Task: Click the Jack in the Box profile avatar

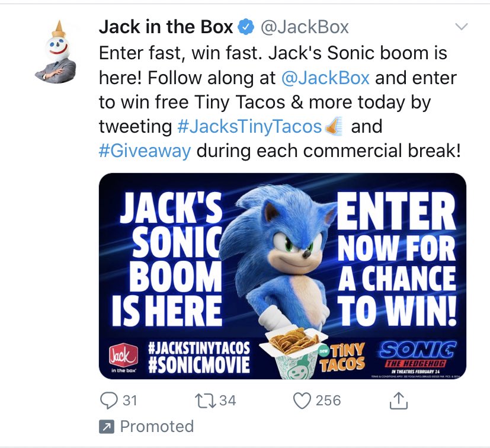Action: click(56, 52)
